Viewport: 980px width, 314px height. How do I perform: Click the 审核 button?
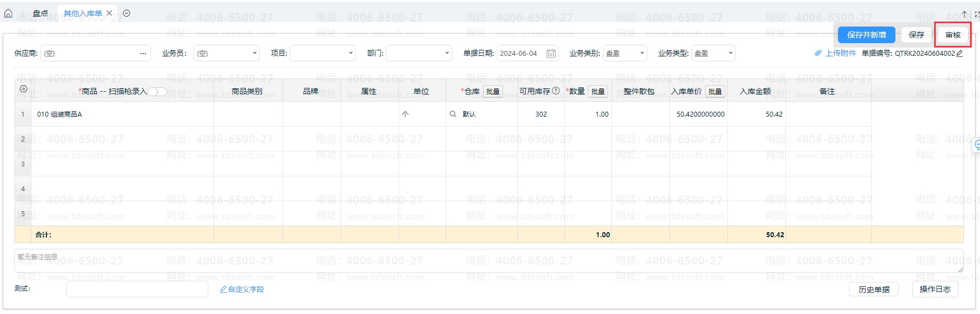click(x=953, y=35)
